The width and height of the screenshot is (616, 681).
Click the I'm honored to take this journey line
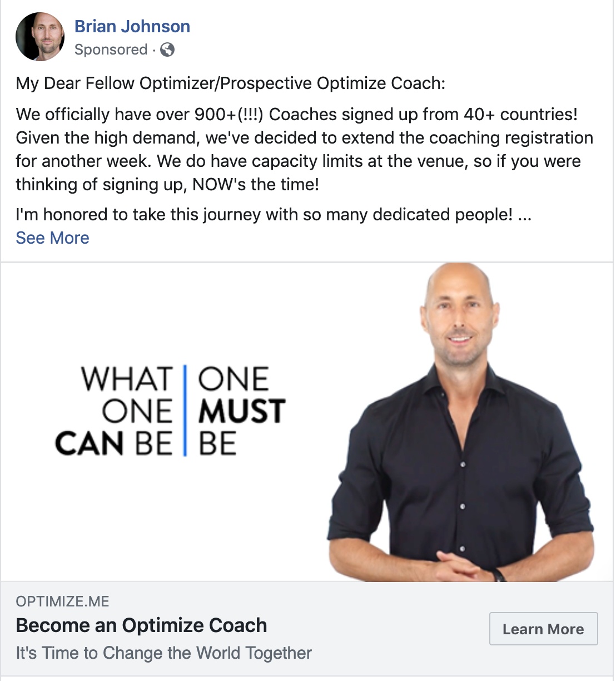[264, 215]
